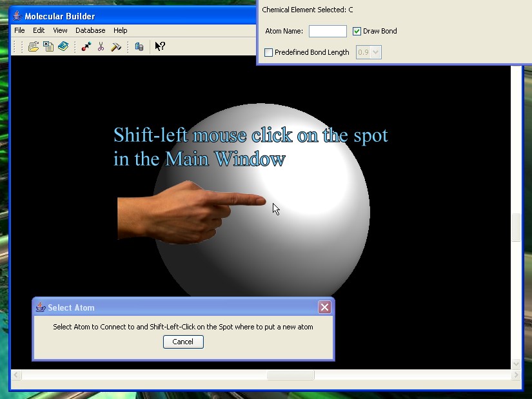Click the vertical scrollbar down arrow
The height and width of the screenshot is (399, 532).
[516, 364]
